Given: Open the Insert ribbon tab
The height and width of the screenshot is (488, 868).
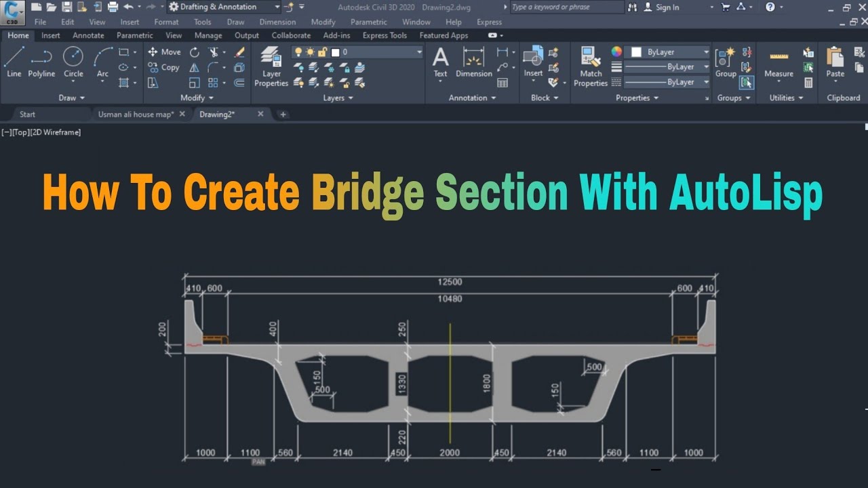Looking at the screenshot, I should [x=51, y=35].
